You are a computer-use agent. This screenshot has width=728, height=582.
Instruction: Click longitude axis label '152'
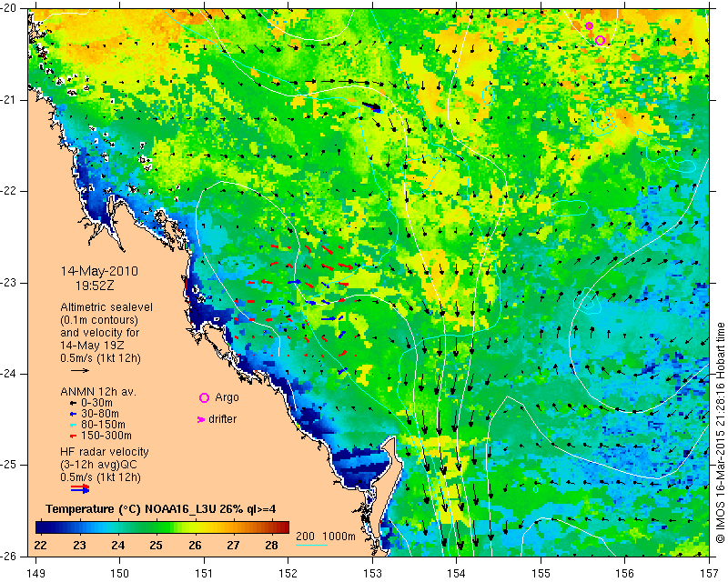288,574
